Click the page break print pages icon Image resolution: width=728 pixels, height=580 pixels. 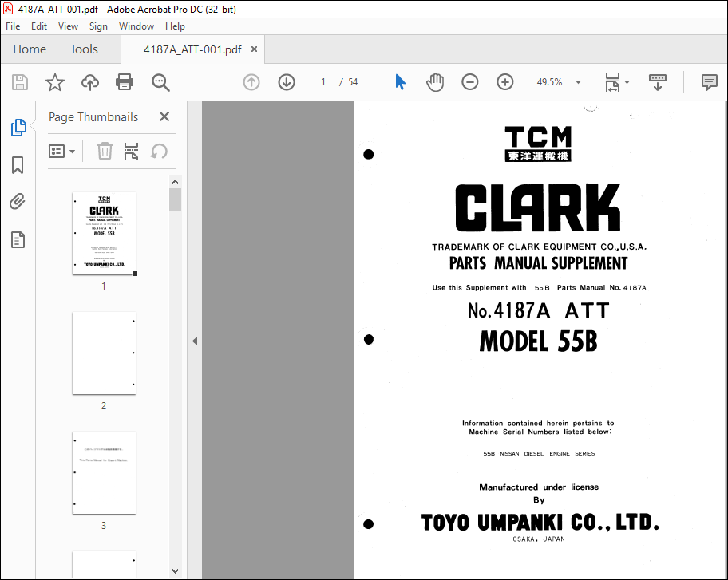(x=132, y=152)
